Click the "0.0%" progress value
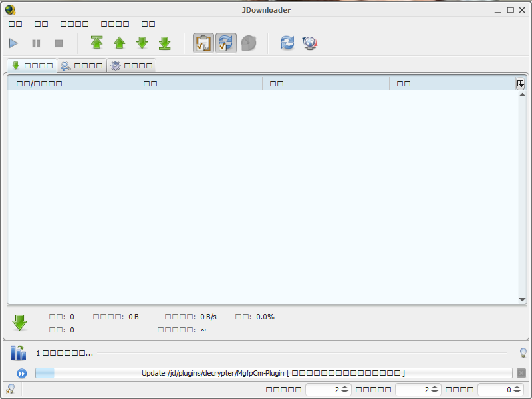This screenshot has width=532, height=399. pyautogui.click(x=265, y=317)
